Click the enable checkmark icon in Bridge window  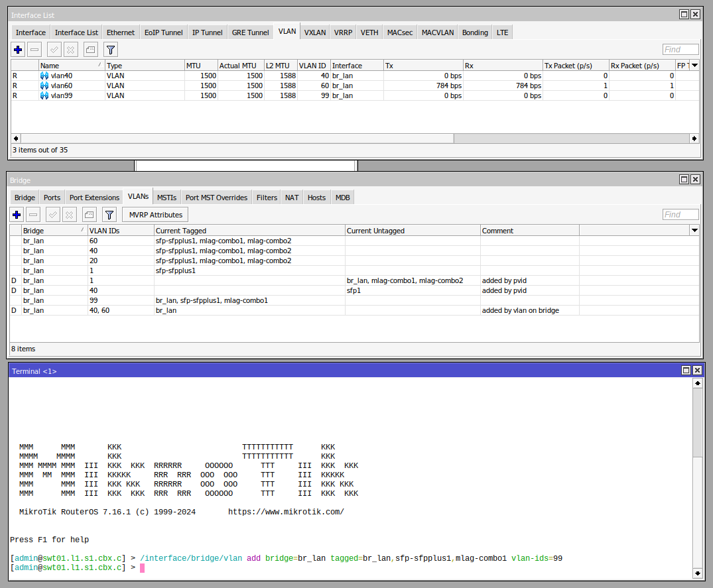pyautogui.click(x=53, y=215)
